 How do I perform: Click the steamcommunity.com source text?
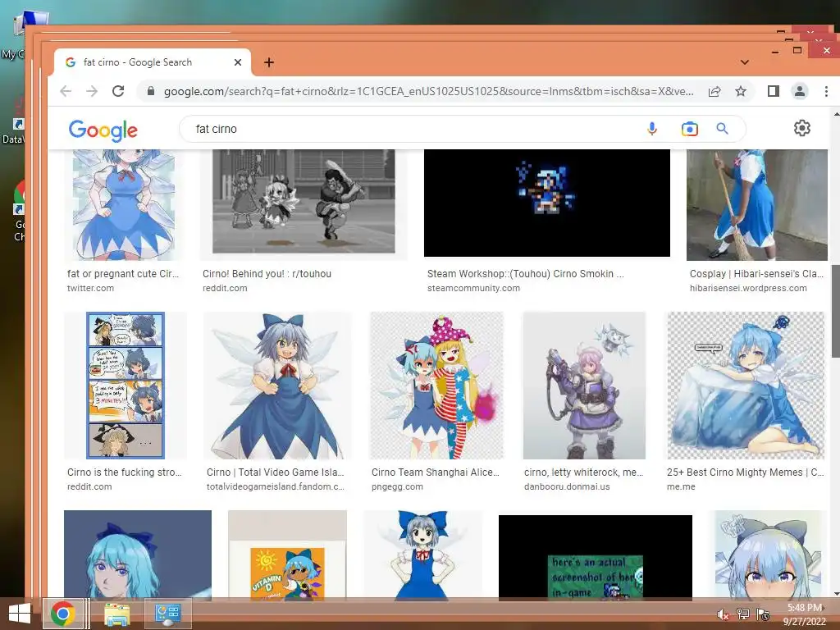473,288
